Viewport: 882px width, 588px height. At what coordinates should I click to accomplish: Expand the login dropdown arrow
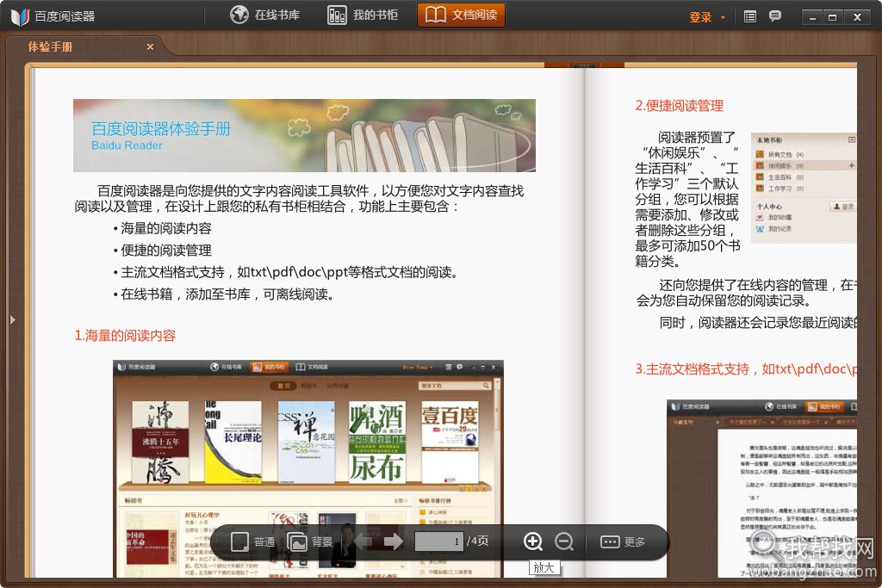point(723,18)
